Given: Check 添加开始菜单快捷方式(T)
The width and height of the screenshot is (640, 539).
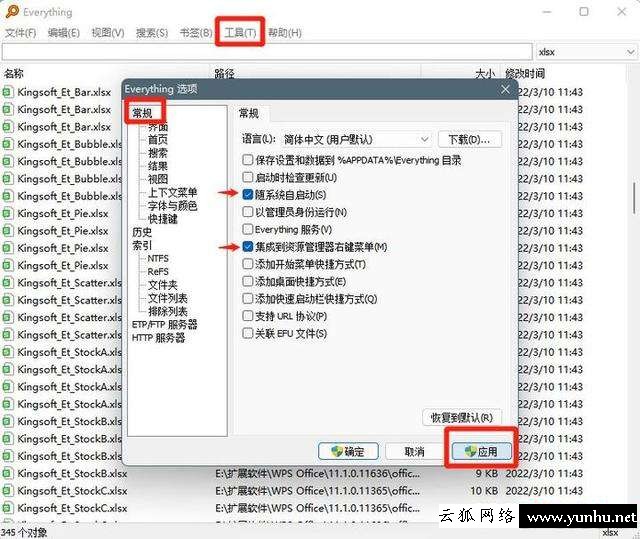Looking at the screenshot, I should (x=248, y=264).
